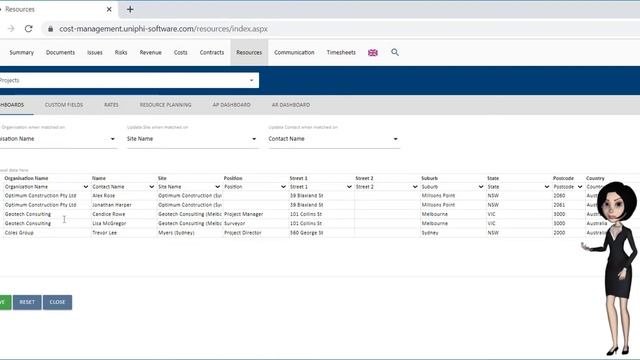Select the Lisa McGregor name cell
Screen dimensions: 640x360
(123, 224)
